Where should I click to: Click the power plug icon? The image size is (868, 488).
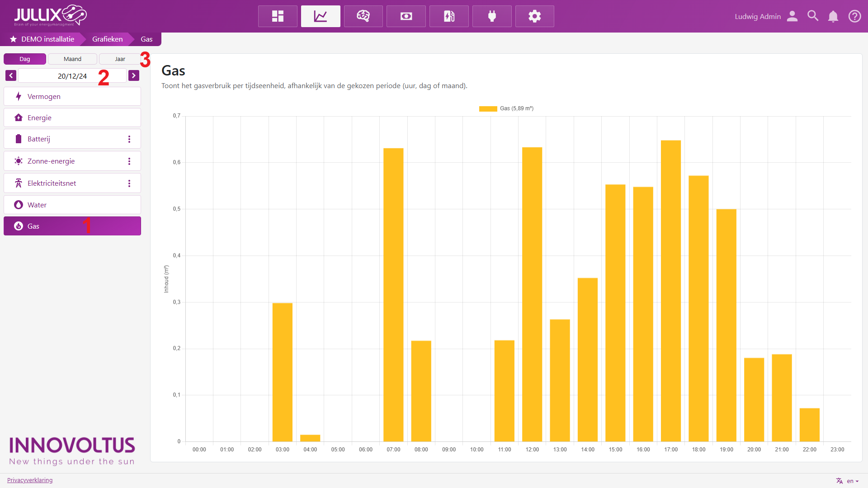pos(492,16)
